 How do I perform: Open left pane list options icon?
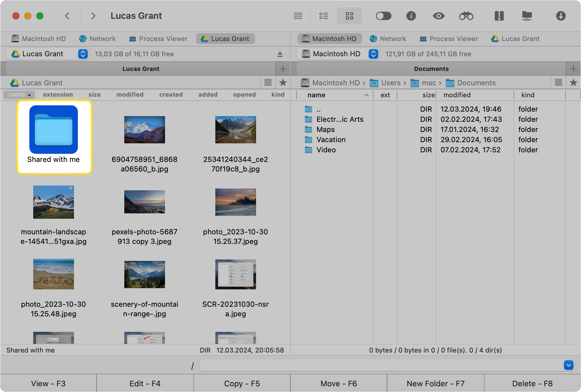(268, 83)
